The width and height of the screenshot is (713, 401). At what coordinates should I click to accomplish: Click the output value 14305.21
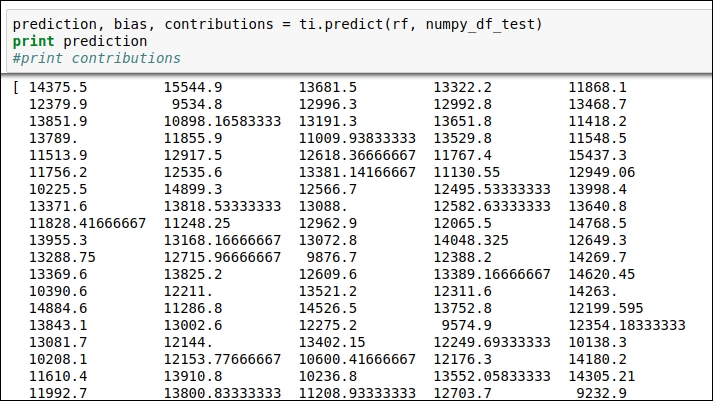[x=602, y=376]
